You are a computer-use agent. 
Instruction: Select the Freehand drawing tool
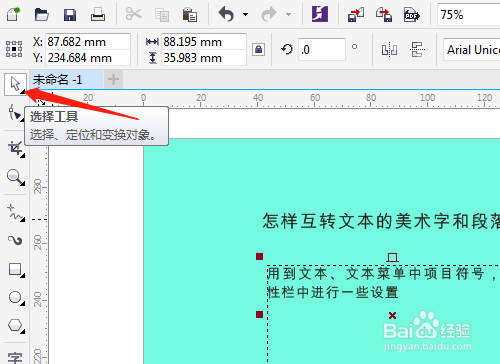click(x=15, y=213)
